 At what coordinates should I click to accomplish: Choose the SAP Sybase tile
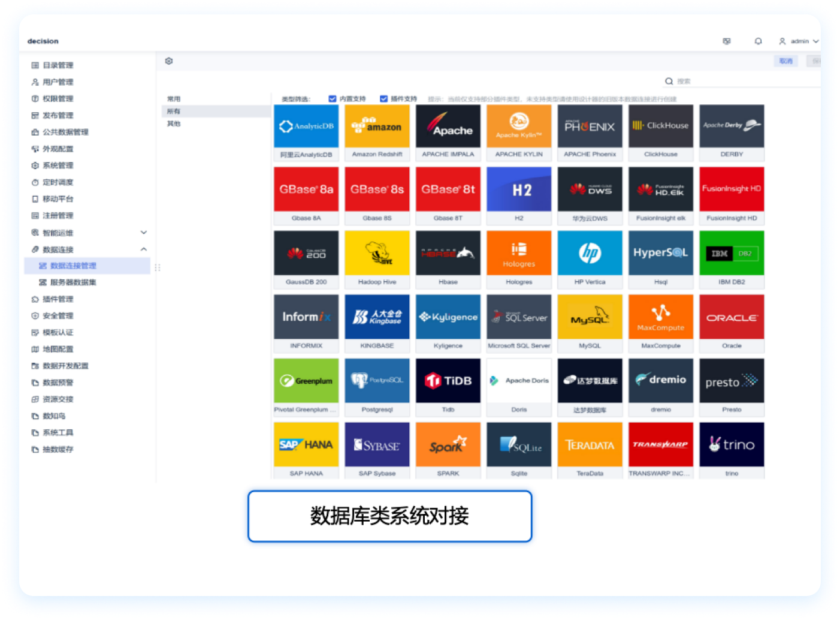[377, 450]
